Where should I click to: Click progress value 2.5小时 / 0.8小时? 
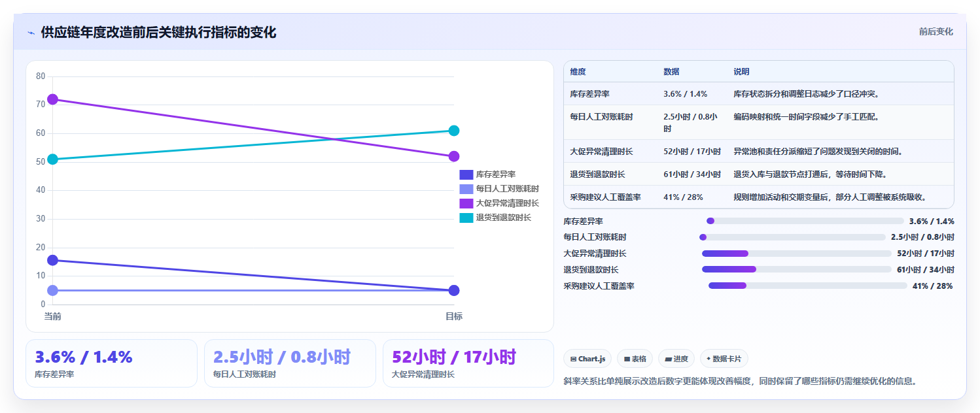[922, 237]
